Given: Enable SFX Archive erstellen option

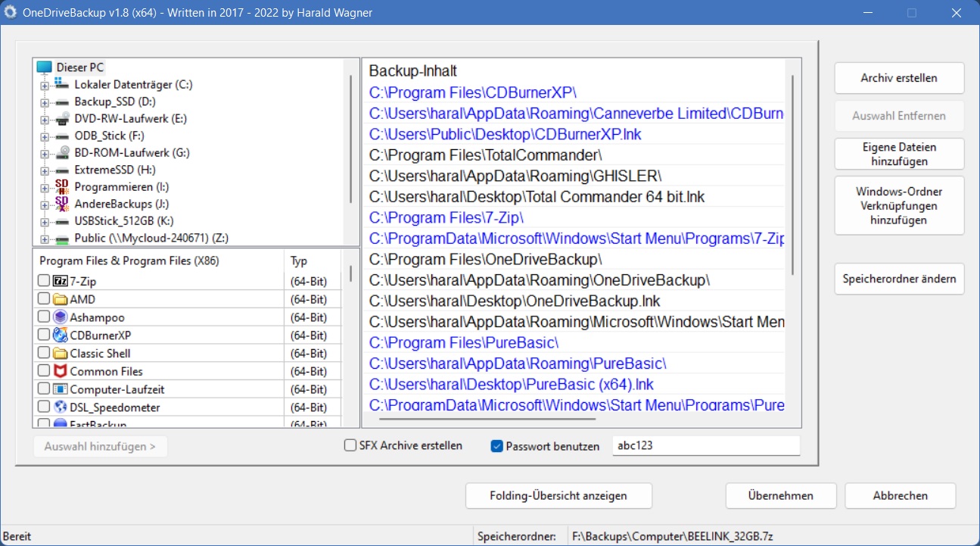Looking at the screenshot, I should coord(350,445).
